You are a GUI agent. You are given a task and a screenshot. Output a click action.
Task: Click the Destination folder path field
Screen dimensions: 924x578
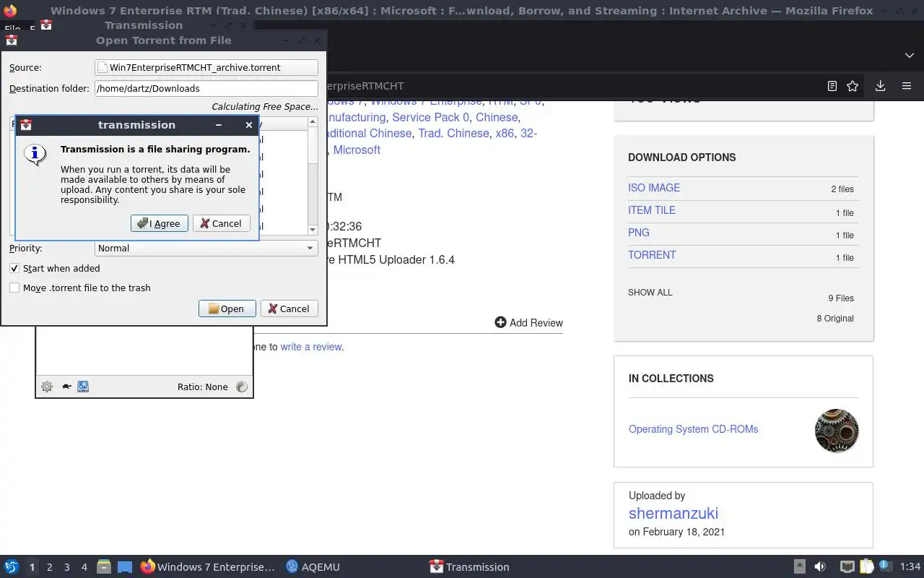(x=206, y=88)
